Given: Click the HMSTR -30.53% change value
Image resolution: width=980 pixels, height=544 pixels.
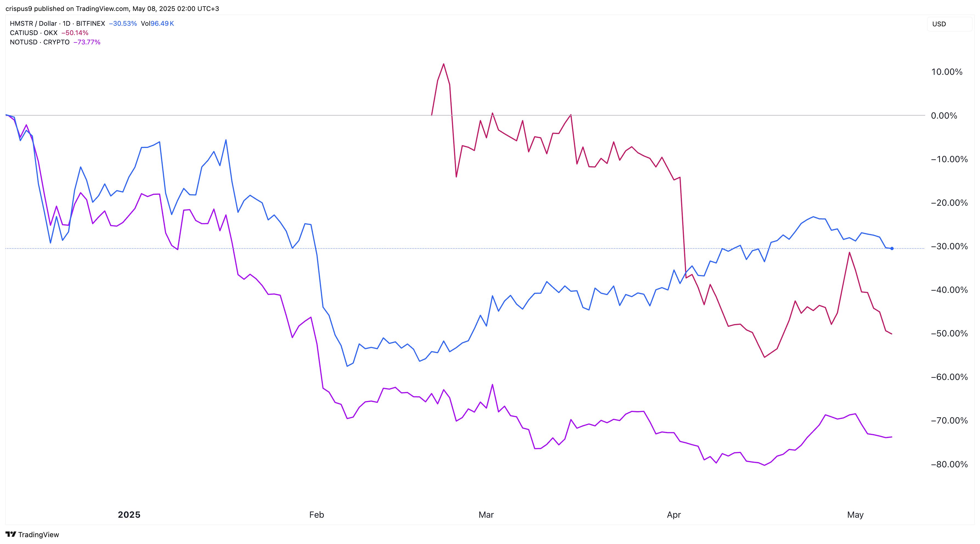Looking at the screenshot, I should (x=123, y=24).
